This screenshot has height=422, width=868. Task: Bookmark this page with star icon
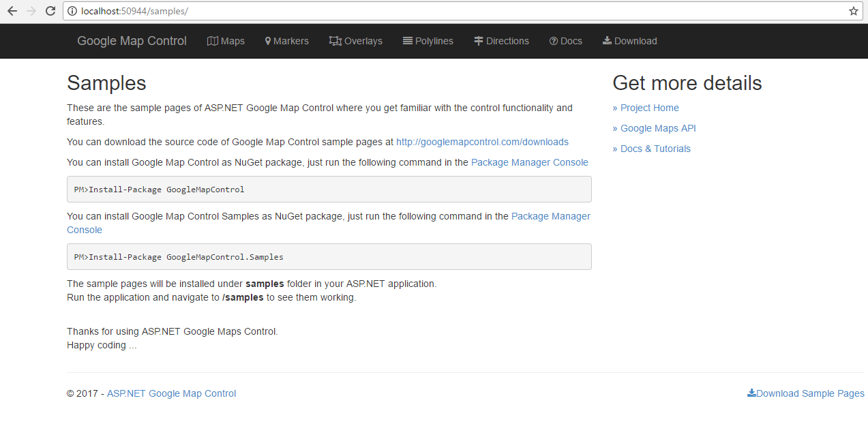point(853,11)
